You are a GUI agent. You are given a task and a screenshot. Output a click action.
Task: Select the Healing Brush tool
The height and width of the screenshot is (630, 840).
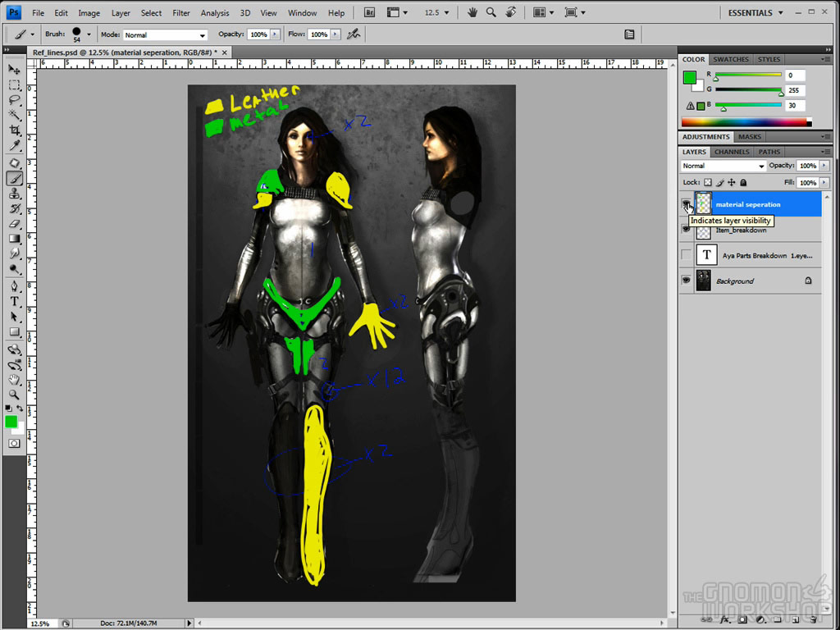tap(15, 163)
